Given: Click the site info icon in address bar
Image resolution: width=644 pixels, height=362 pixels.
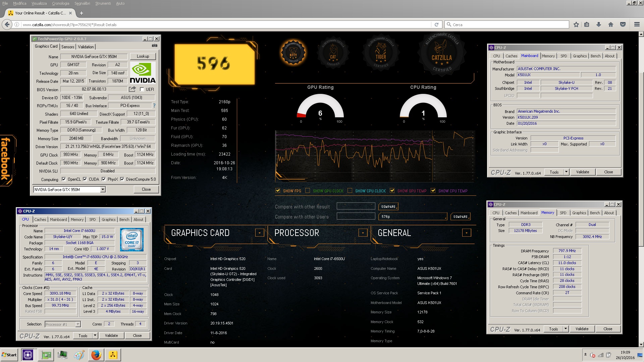Looking at the screenshot, I should pyautogui.click(x=16, y=24).
